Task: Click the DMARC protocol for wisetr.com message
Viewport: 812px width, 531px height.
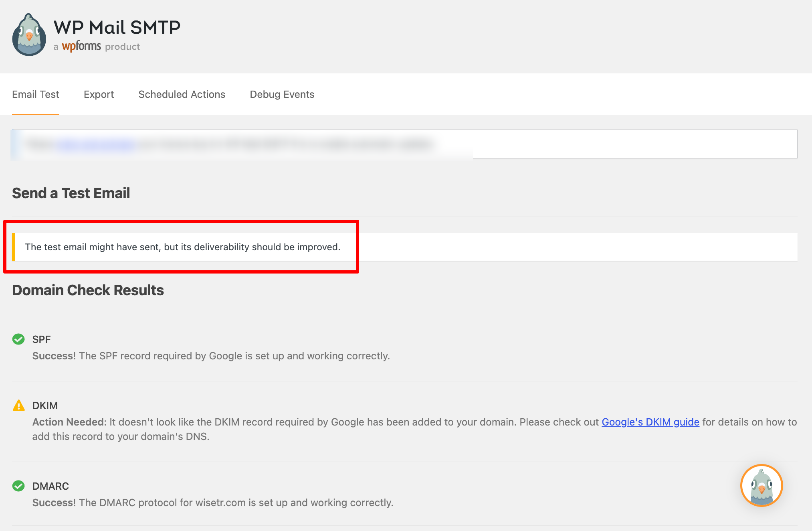Action: pyautogui.click(x=213, y=503)
